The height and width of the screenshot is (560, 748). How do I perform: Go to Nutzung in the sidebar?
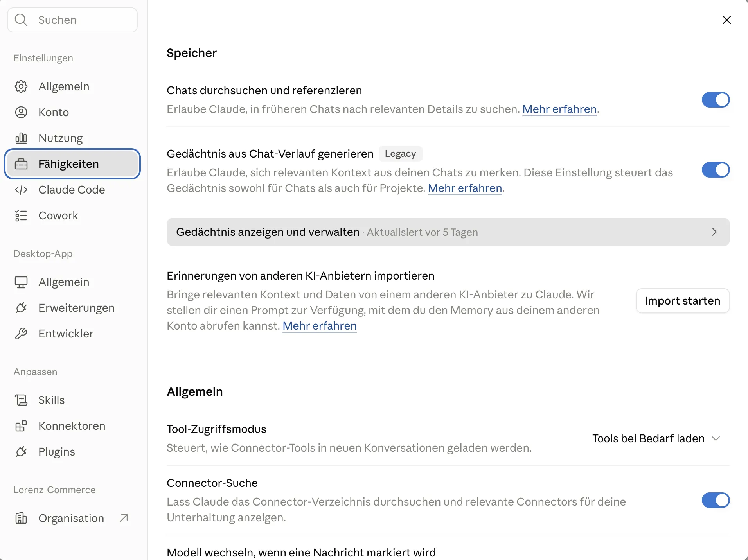(72, 138)
